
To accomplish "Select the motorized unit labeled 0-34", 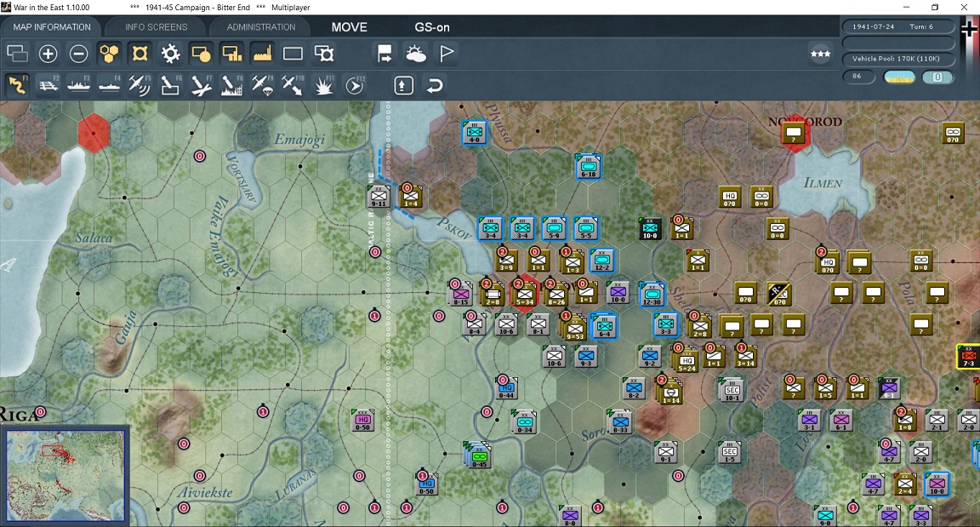I will click(524, 422).
